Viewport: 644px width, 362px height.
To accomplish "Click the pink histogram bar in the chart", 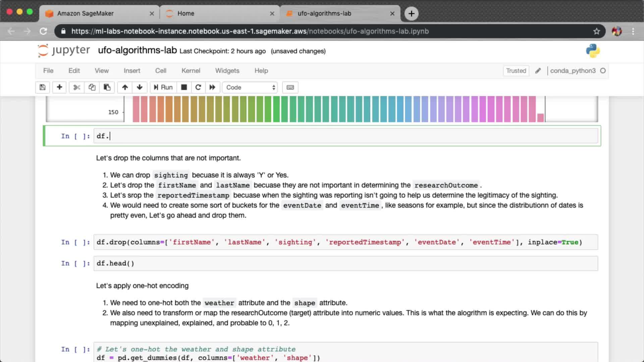I will (x=540, y=117).
